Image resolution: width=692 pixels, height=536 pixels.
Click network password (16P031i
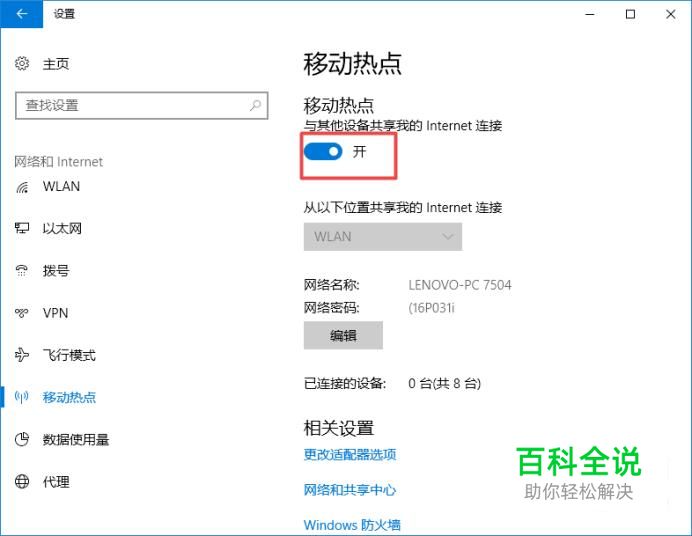click(x=431, y=307)
